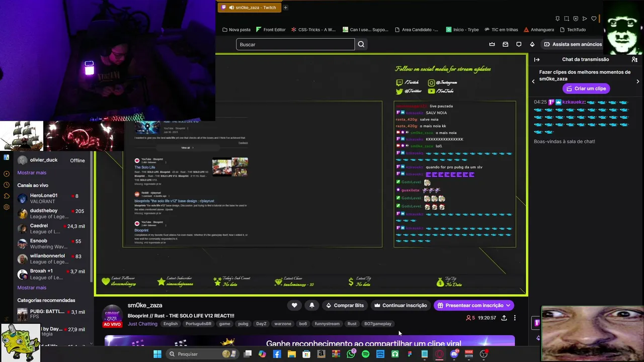This screenshot has width=644, height=362.
Task: Open the Prime Loot crown icon
Action: click(492, 44)
